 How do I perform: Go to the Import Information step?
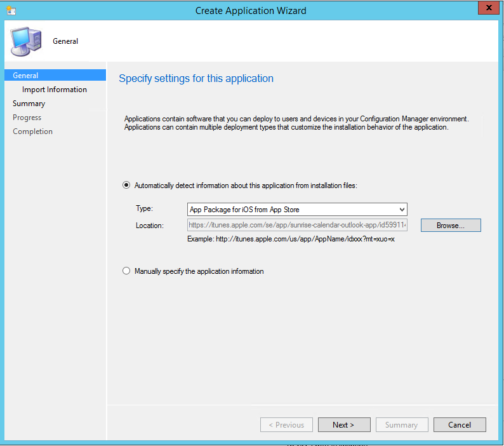tap(55, 90)
